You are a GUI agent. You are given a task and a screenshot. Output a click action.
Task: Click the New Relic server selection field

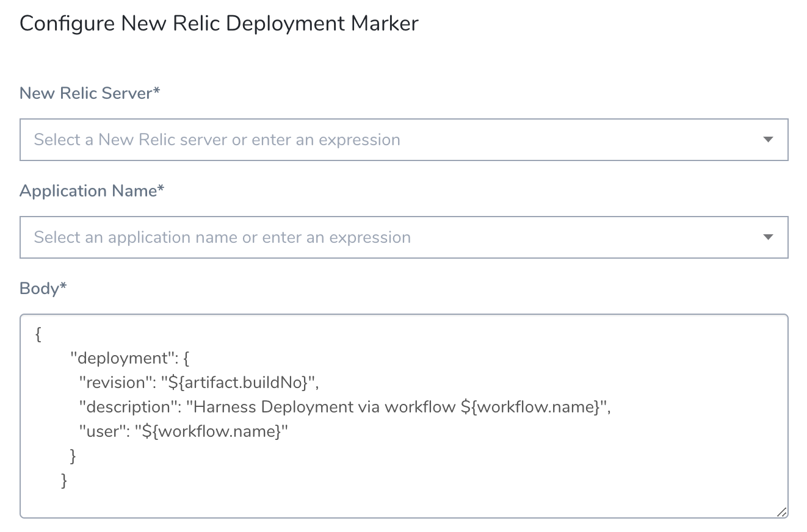(404, 140)
